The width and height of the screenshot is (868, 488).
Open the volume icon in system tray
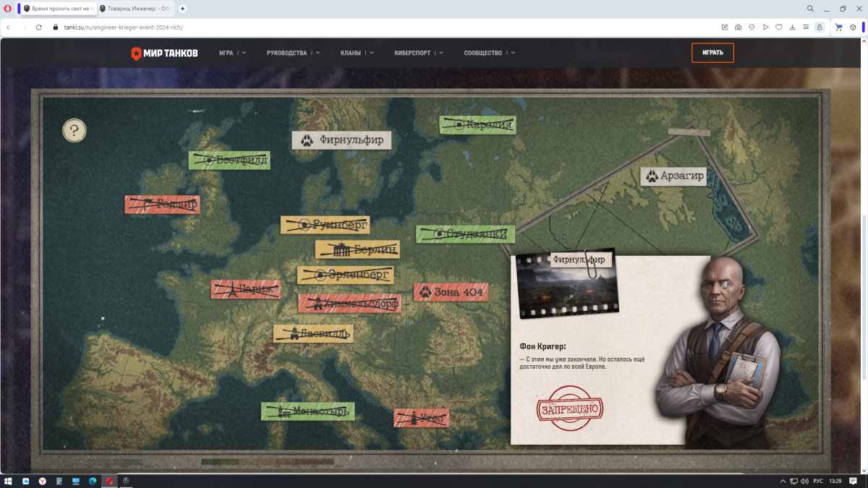805,481
